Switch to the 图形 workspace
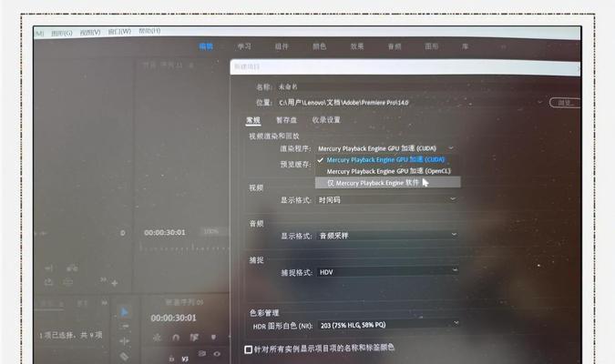The height and width of the screenshot is (364, 615). click(432, 46)
